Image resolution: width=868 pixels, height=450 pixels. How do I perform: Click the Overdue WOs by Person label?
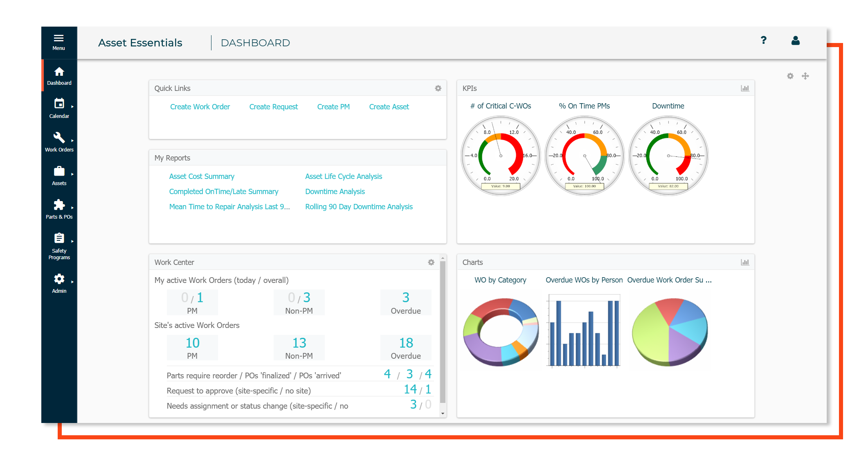pyautogui.click(x=584, y=280)
